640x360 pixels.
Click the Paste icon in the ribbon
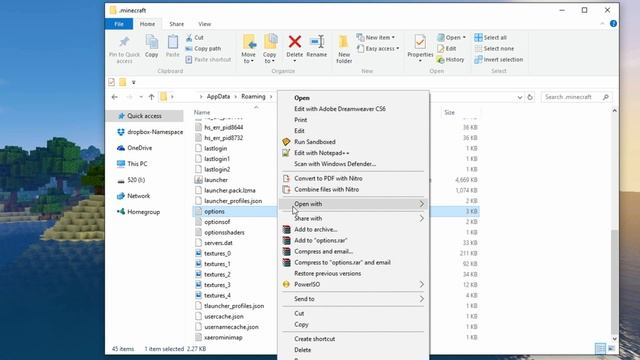click(173, 42)
